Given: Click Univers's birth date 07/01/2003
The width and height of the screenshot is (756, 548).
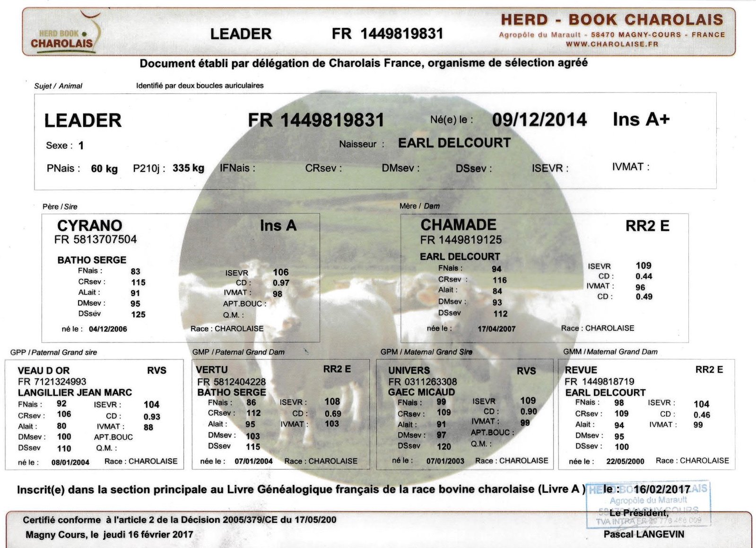Looking at the screenshot, I should coord(445,461).
